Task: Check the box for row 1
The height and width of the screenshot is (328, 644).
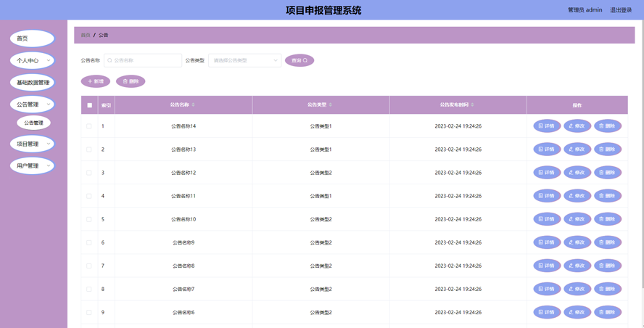Action: (89, 126)
